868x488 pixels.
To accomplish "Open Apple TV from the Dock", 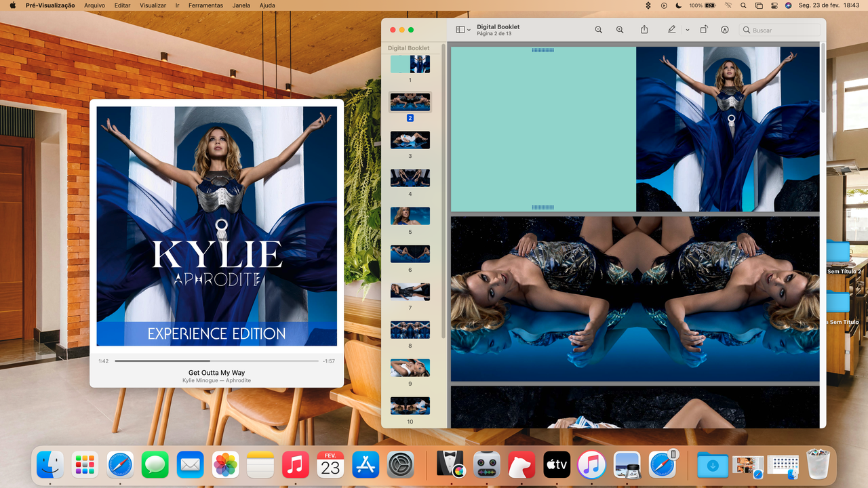I will coord(557,465).
